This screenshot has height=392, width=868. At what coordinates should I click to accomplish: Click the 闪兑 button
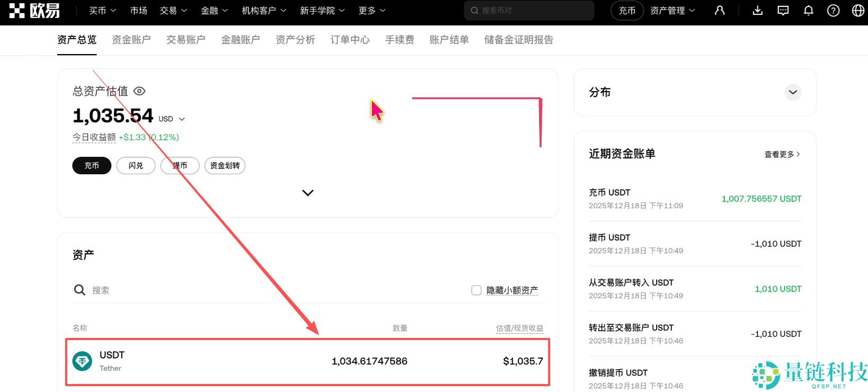pos(136,165)
